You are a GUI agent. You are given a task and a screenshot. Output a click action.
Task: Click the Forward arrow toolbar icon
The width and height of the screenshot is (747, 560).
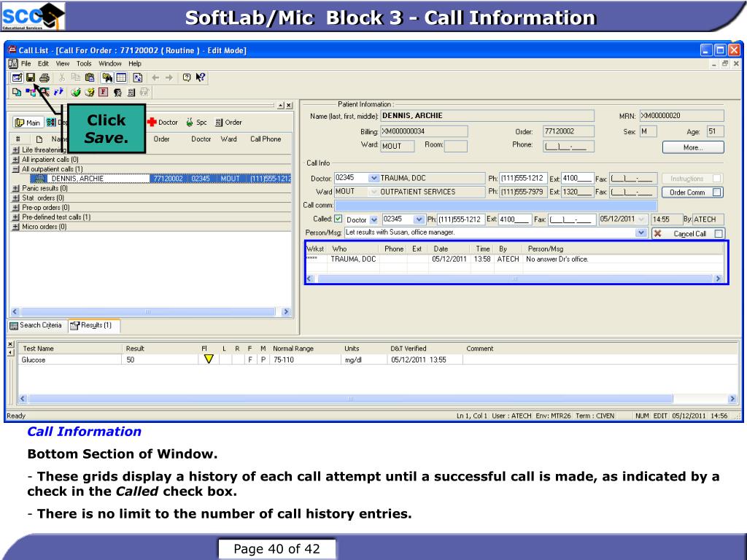point(169,77)
